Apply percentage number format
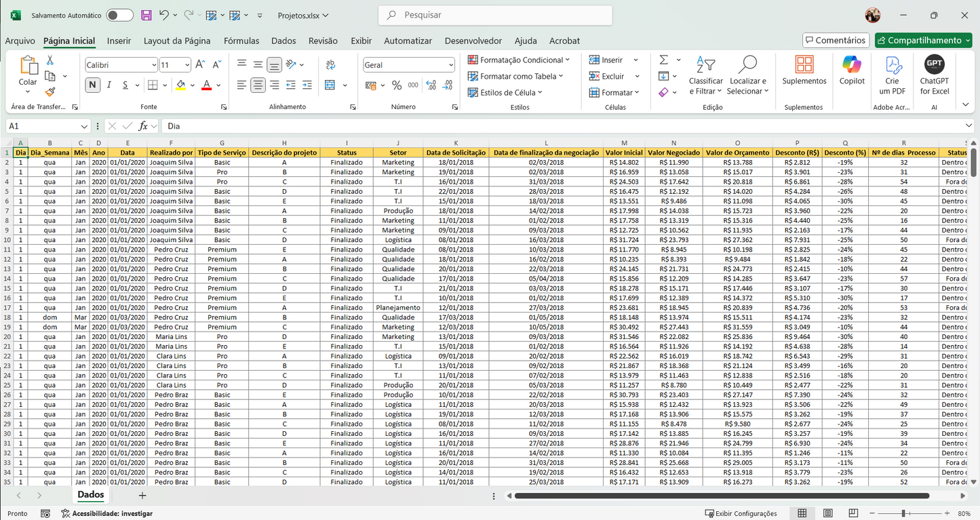The image size is (980, 520). click(397, 85)
